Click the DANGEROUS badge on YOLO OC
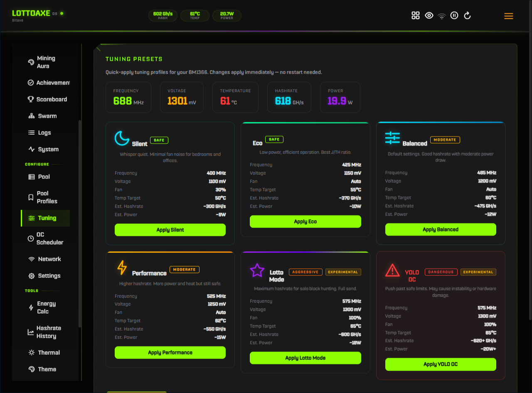Viewport: 532px width, 393px height. pos(441,272)
